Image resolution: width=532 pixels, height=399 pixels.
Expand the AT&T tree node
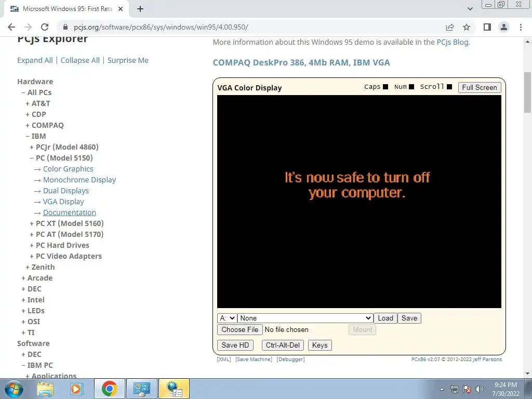37,103
